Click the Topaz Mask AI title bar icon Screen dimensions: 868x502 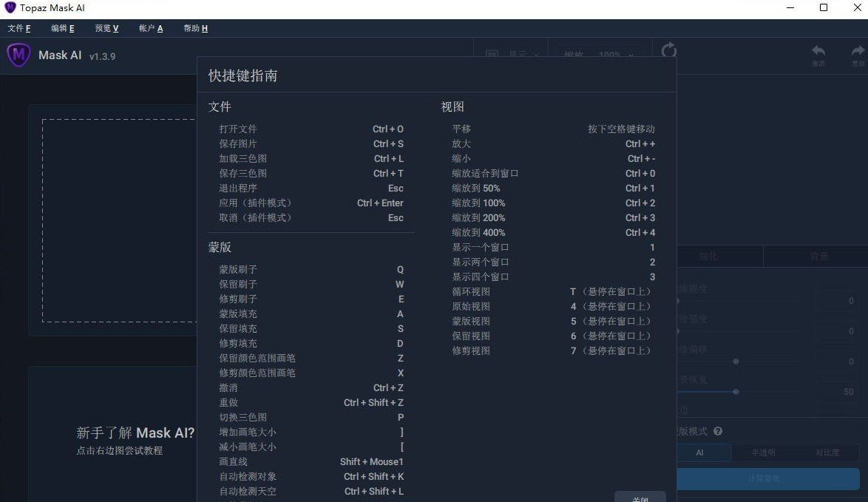[10, 7]
